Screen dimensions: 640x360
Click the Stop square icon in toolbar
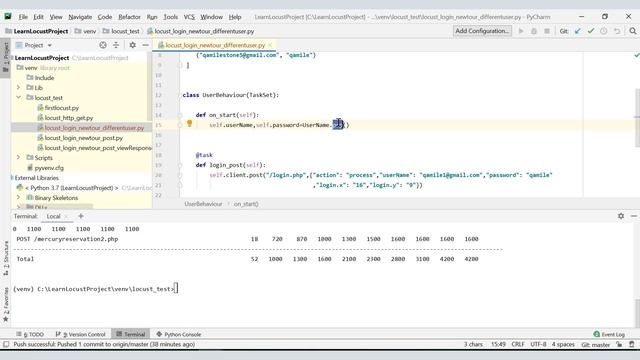pos(547,31)
